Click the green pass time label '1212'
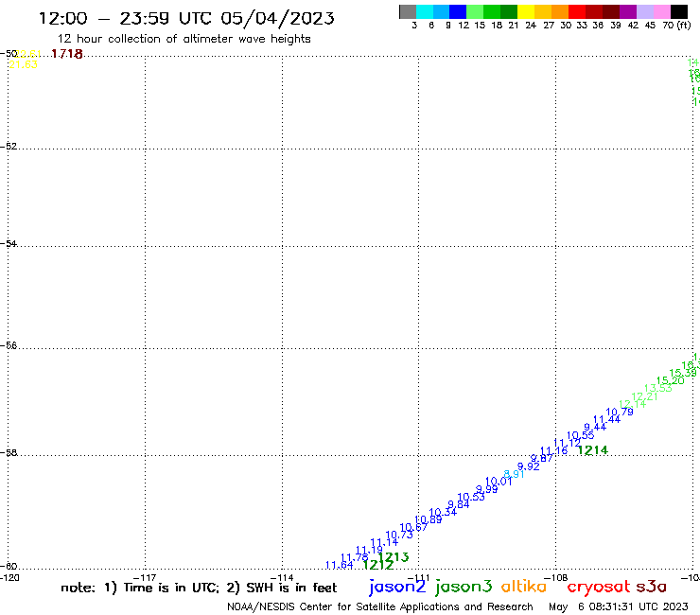 [378, 565]
